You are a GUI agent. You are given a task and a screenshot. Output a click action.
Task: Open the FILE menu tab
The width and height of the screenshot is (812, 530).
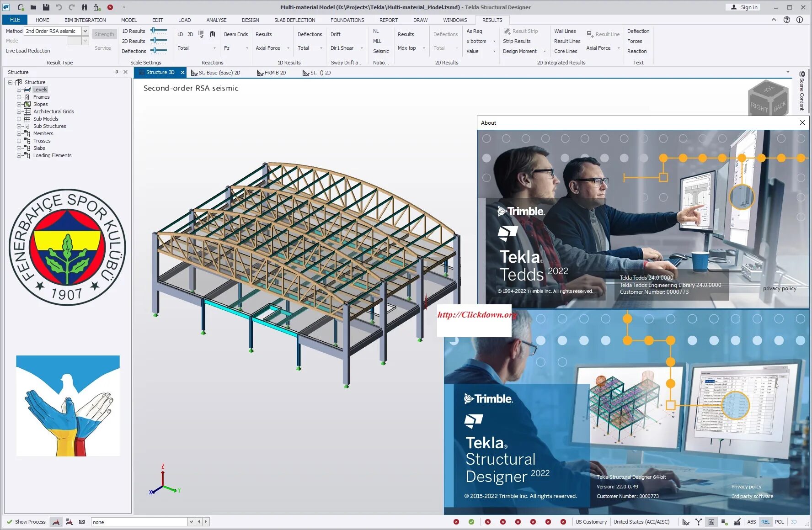pyautogui.click(x=15, y=20)
